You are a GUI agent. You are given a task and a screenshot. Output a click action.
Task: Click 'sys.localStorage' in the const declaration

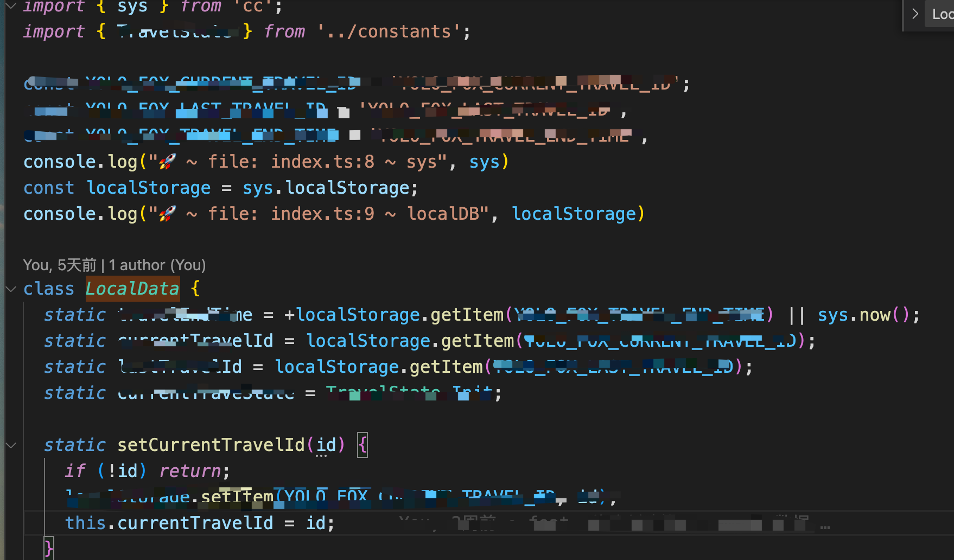[326, 188]
